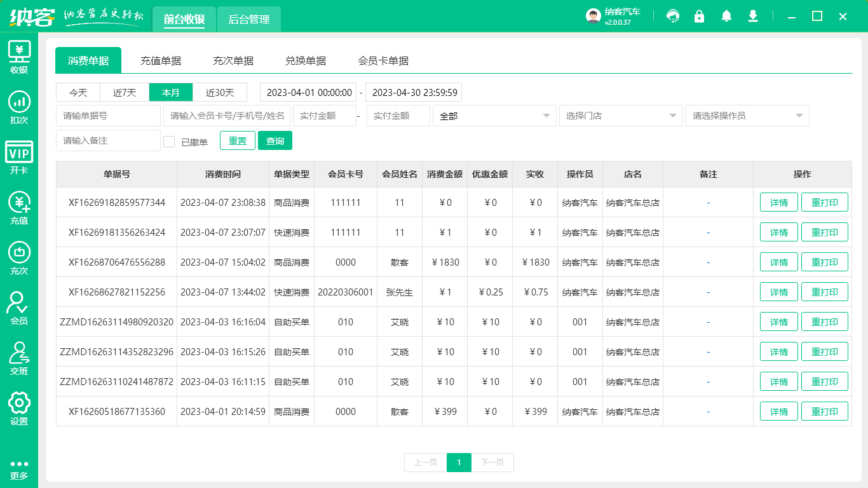Focus the 请输入备注 input field

point(109,140)
